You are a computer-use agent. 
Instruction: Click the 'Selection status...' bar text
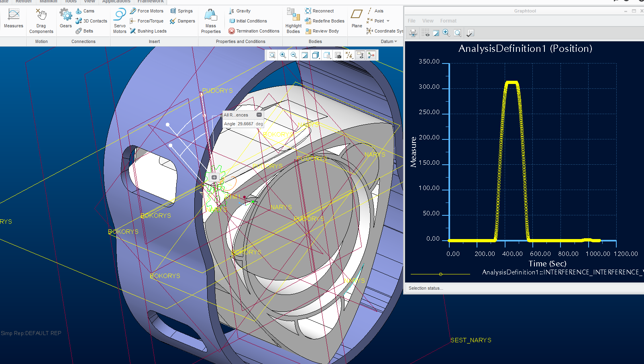pos(426,288)
